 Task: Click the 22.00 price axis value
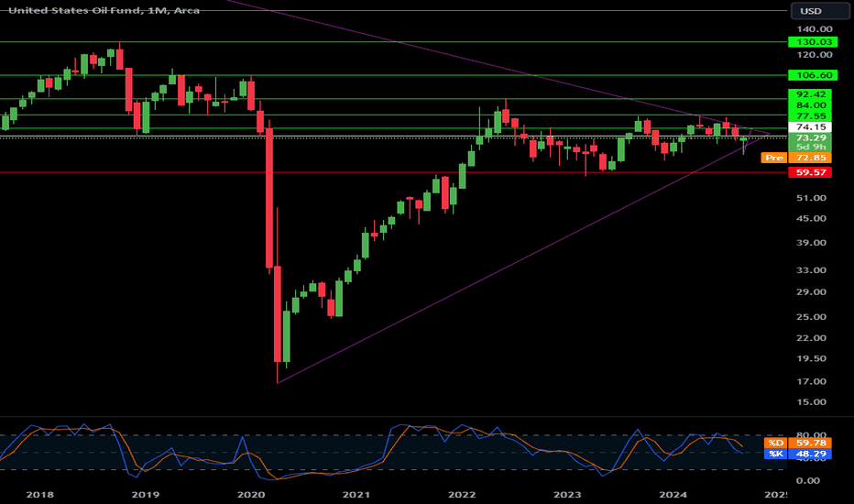click(x=811, y=338)
